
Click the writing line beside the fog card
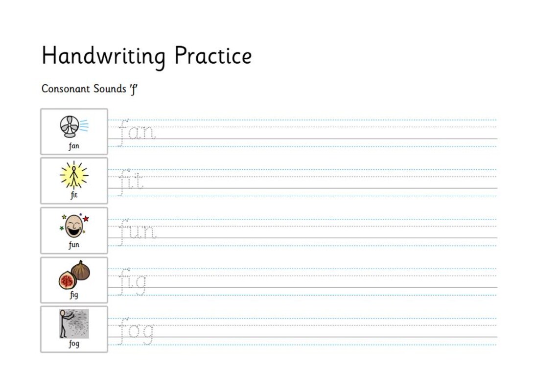tap(302, 331)
